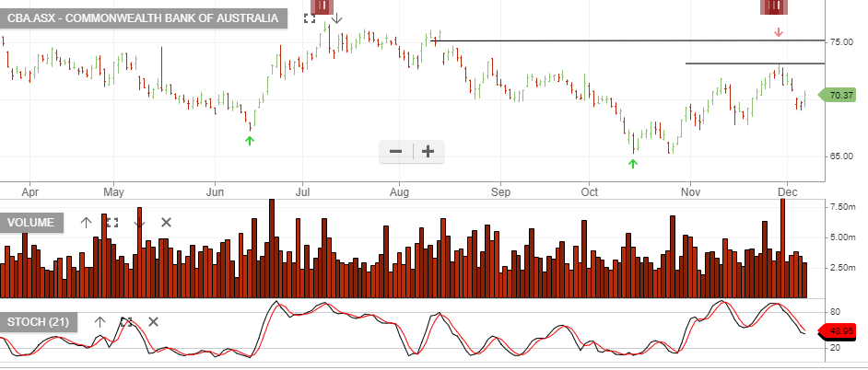Click the 2.50m volume axis label

pos(842,268)
